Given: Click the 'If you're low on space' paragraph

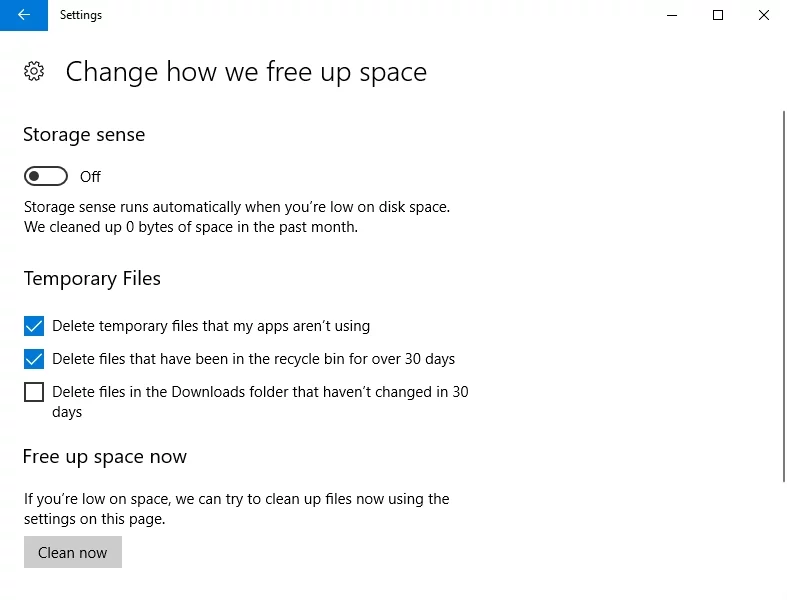Looking at the screenshot, I should point(237,509).
